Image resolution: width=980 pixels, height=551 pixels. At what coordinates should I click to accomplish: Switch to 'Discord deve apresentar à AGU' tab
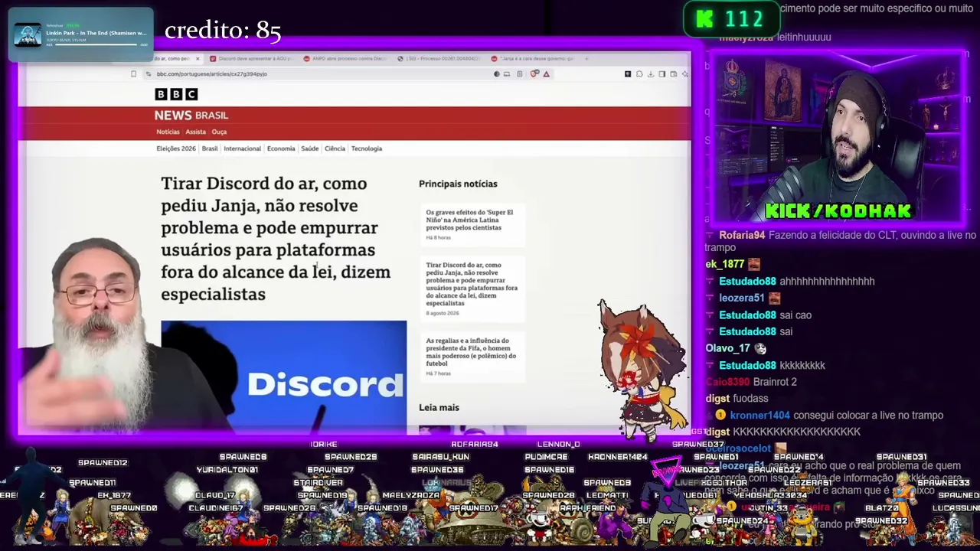[x=250, y=59]
